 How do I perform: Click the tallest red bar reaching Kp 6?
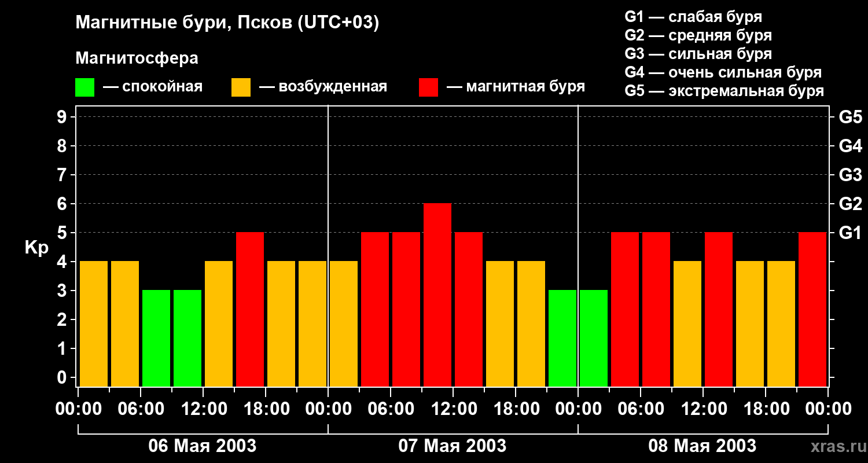click(437, 295)
